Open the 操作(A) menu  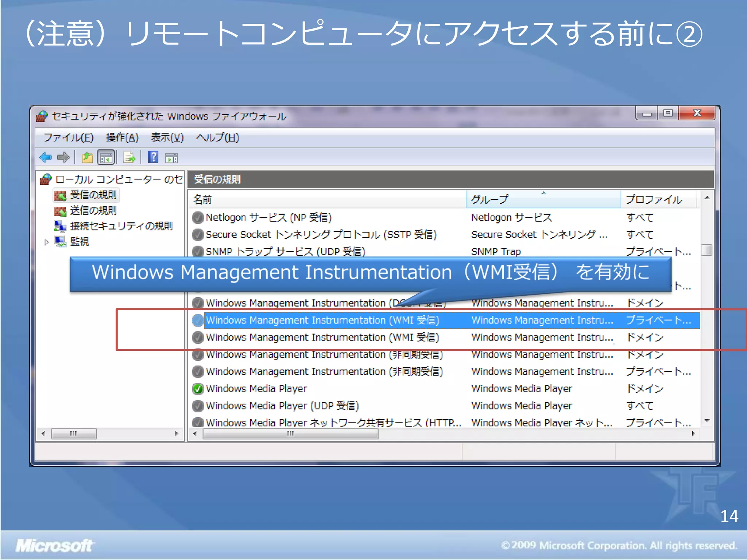[x=122, y=138]
